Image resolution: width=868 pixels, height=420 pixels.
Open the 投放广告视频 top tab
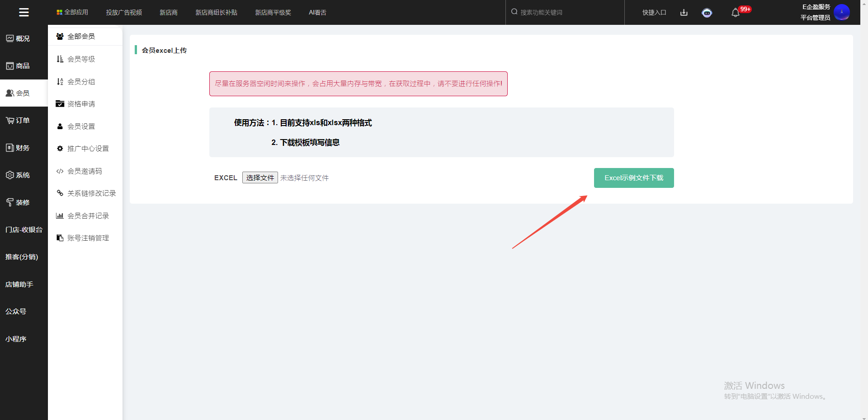pos(124,13)
